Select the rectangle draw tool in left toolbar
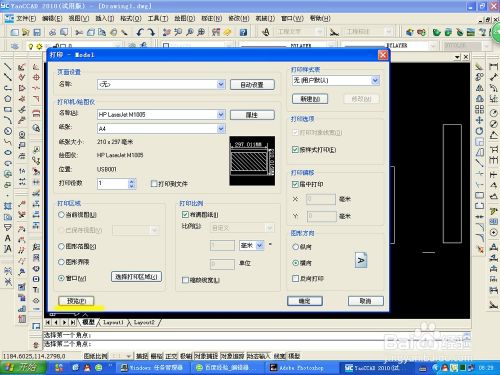Viewport: 500px width, 375px height. [7, 109]
